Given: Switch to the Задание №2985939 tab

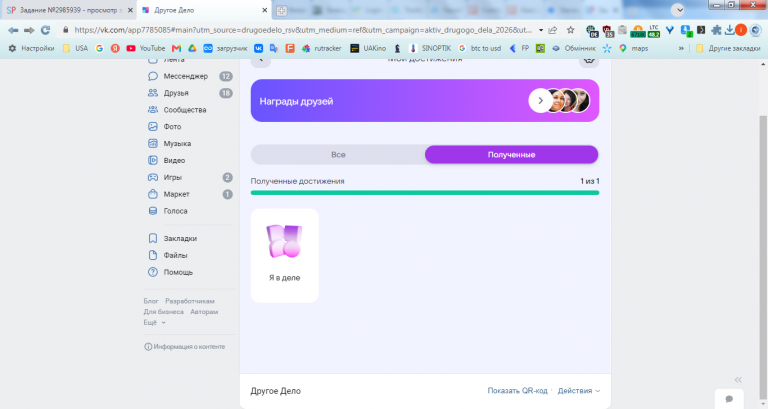Looking at the screenshot, I should click(68, 10).
